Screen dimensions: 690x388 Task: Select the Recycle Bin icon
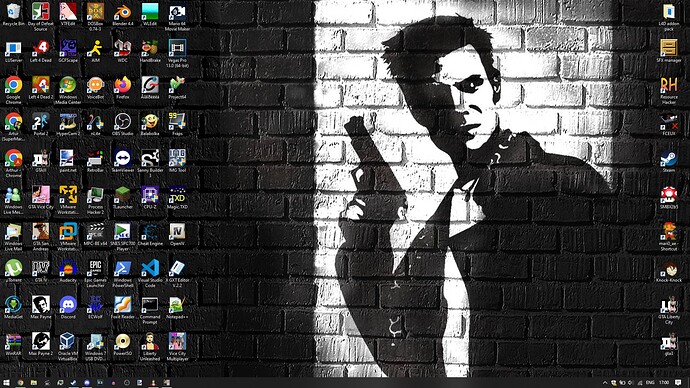click(13, 15)
